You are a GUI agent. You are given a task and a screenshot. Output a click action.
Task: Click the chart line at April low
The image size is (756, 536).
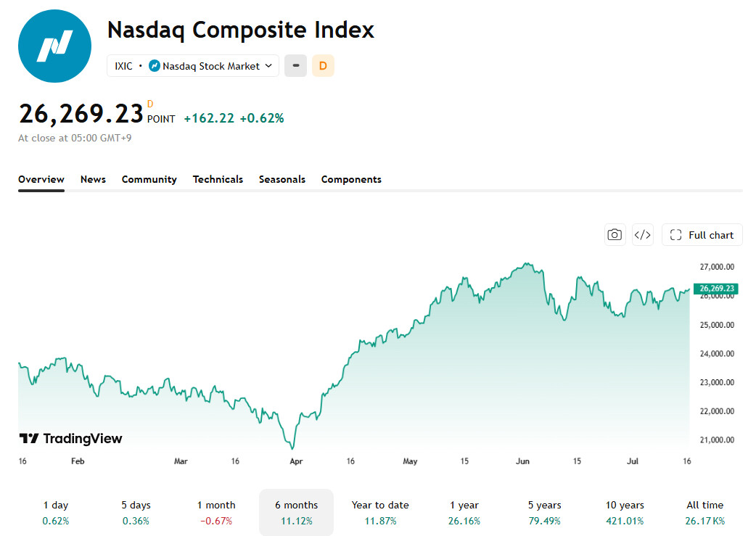[x=292, y=448]
